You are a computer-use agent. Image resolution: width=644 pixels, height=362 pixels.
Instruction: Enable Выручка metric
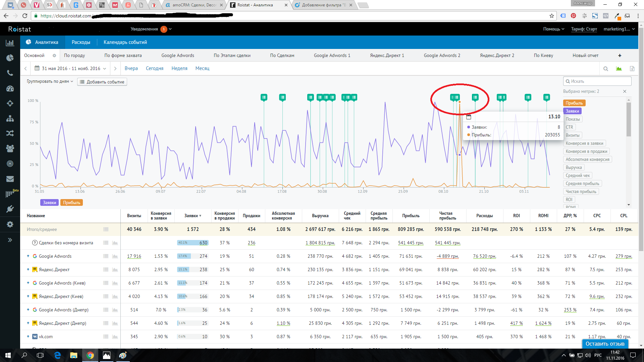[574, 168]
